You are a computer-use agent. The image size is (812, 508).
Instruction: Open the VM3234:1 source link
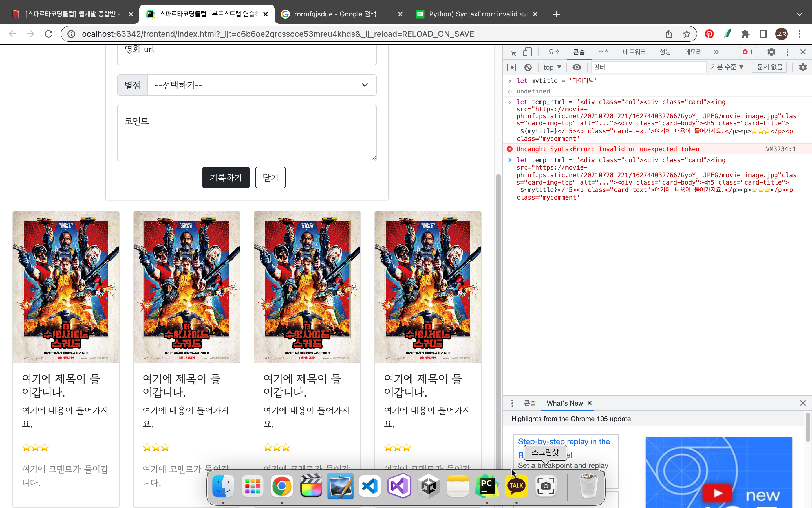click(x=780, y=149)
